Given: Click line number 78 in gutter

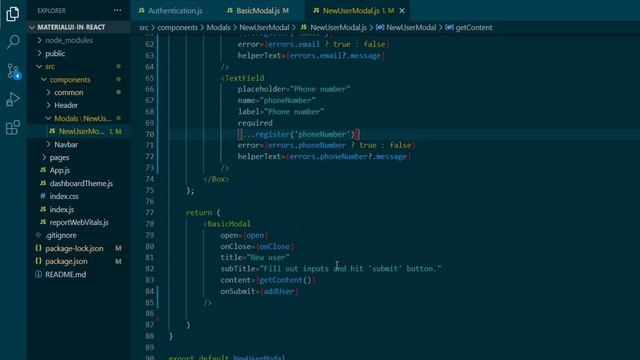Looking at the screenshot, I should click(x=149, y=224).
